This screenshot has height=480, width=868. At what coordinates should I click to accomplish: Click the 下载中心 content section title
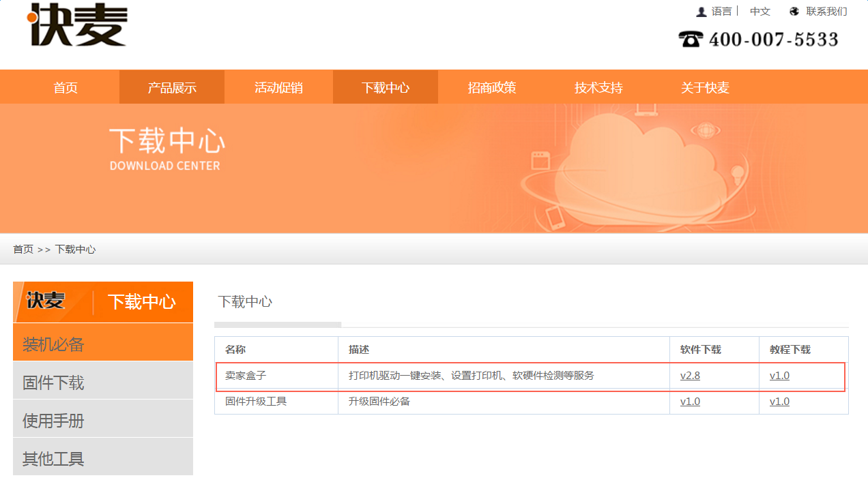(245, 302)
